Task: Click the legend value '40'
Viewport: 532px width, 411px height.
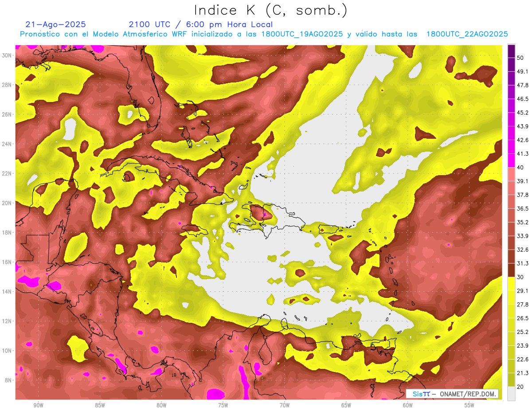Action: (520, 168)
